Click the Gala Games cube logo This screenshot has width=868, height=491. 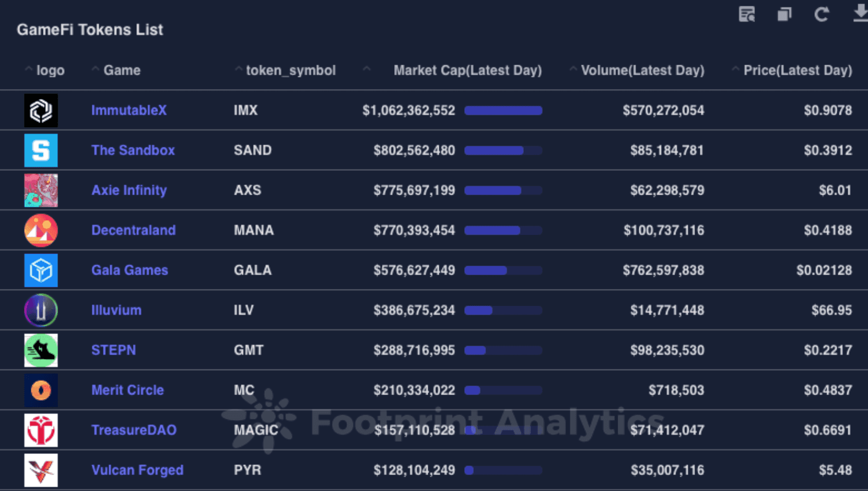pyautogui.click(x=41, y=270)
